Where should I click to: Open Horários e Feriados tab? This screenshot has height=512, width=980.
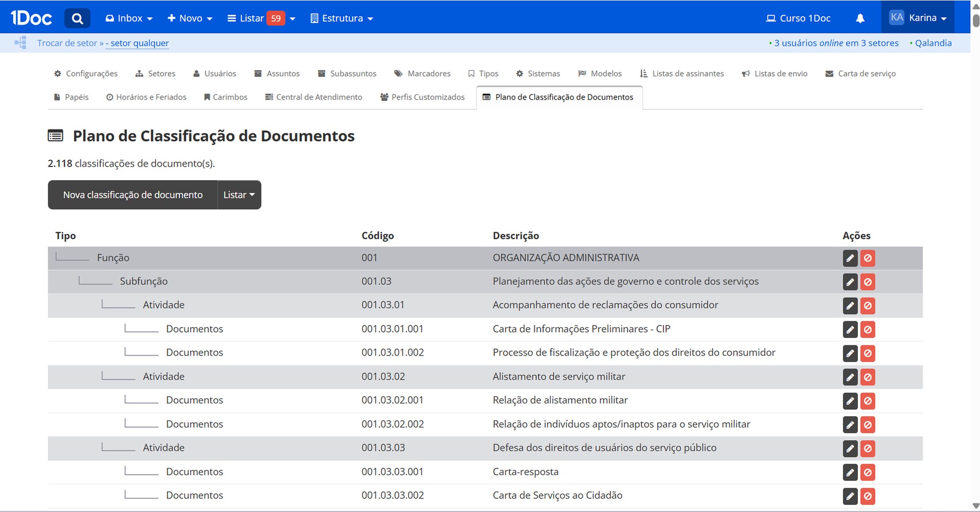pyautogui.click(x=147, y=97)
